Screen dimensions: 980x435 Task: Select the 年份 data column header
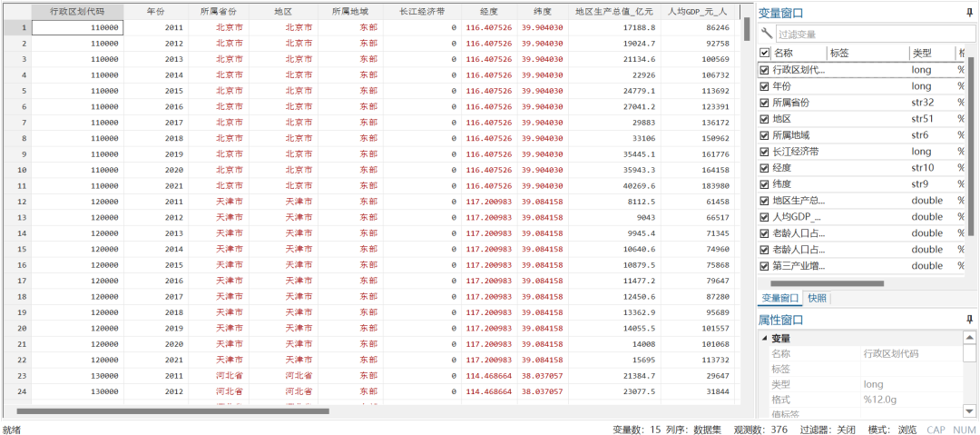point(156,11)
